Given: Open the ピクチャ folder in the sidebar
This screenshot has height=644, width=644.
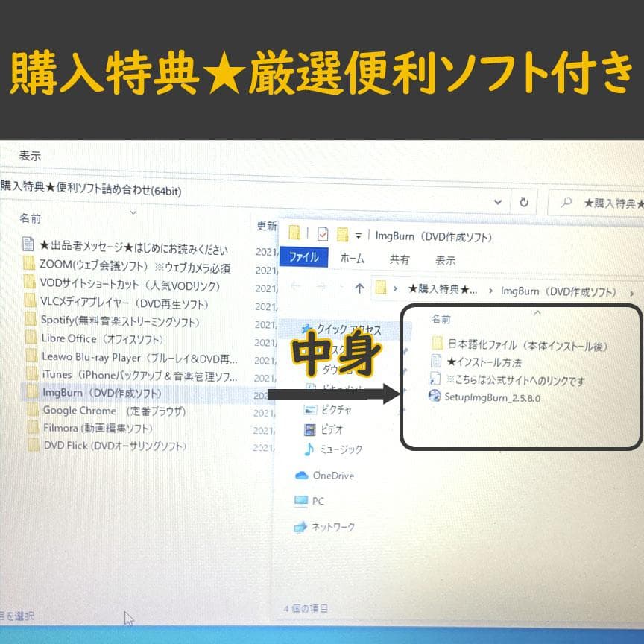Looking at the screenshot, I should 333,409.
